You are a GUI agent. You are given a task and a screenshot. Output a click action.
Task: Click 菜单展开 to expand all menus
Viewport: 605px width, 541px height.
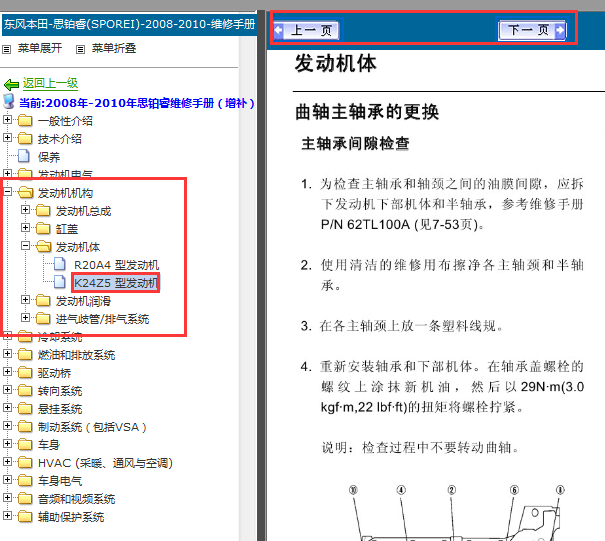click(40, 48)
